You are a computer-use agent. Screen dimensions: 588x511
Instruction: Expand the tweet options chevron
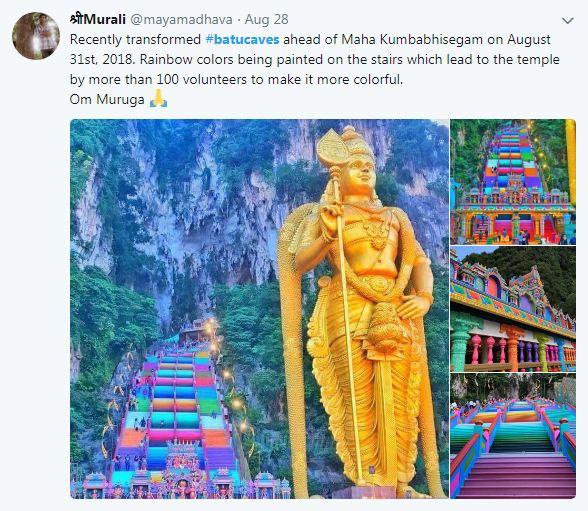pyautogui.click(x=568, y=21)
